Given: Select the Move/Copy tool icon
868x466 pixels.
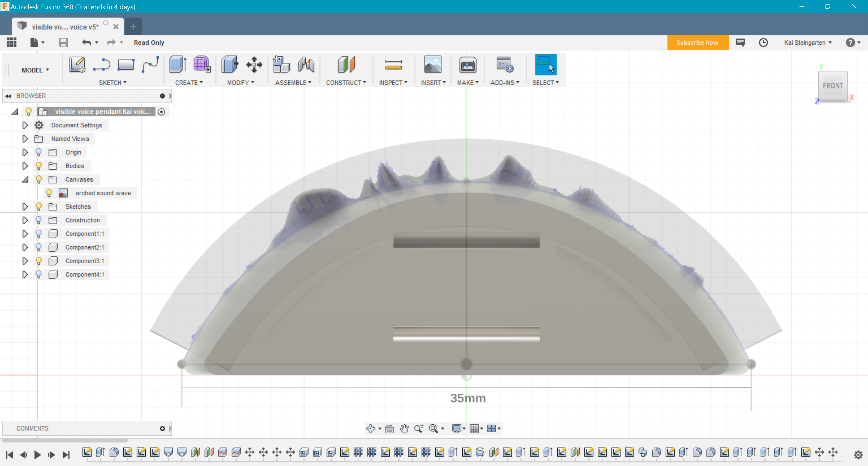Looking at the screenshot, I should 254,64.
